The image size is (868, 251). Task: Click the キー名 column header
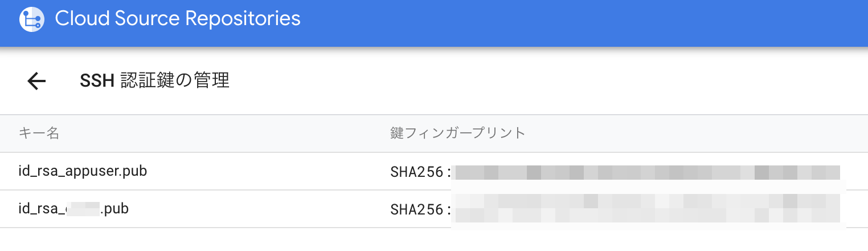(39, 133)
